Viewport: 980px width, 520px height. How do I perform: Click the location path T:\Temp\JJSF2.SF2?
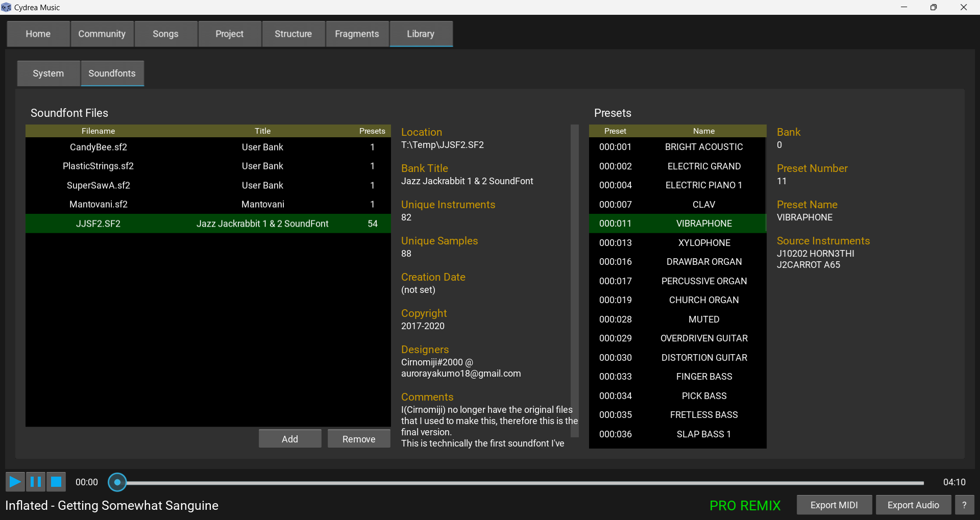point(443,145)
